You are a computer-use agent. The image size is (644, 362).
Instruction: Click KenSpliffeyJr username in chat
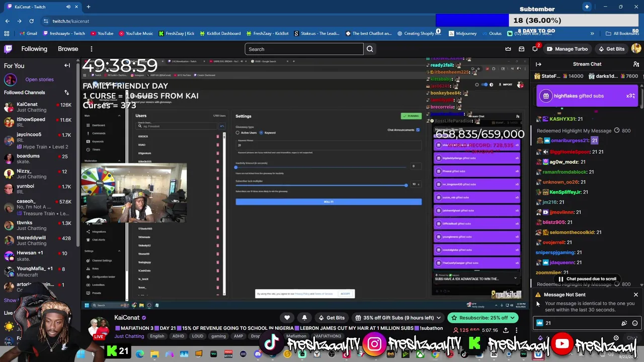[566, 192]
